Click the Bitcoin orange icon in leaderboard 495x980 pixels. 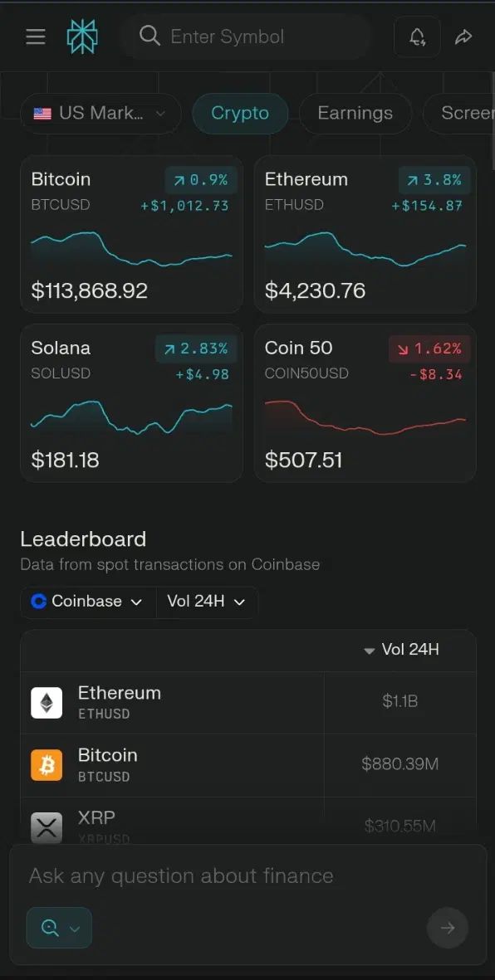[x=47, y=765]
